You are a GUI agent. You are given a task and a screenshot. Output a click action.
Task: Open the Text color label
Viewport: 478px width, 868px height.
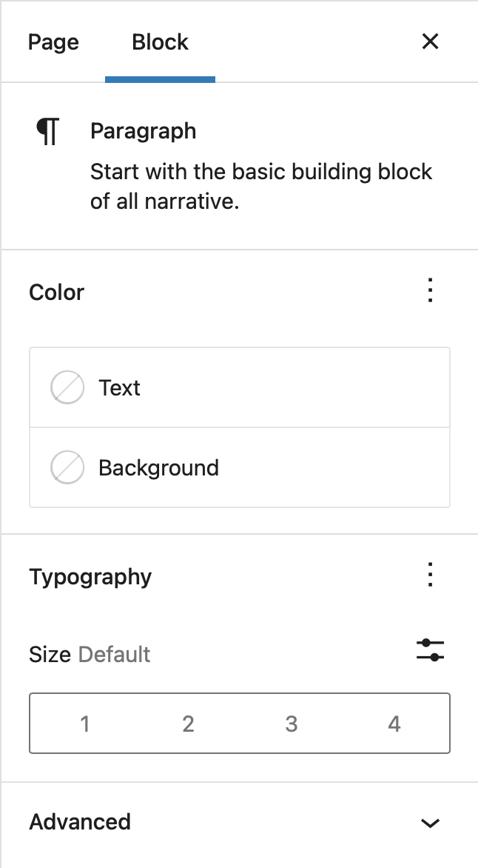tap(120, 388)
